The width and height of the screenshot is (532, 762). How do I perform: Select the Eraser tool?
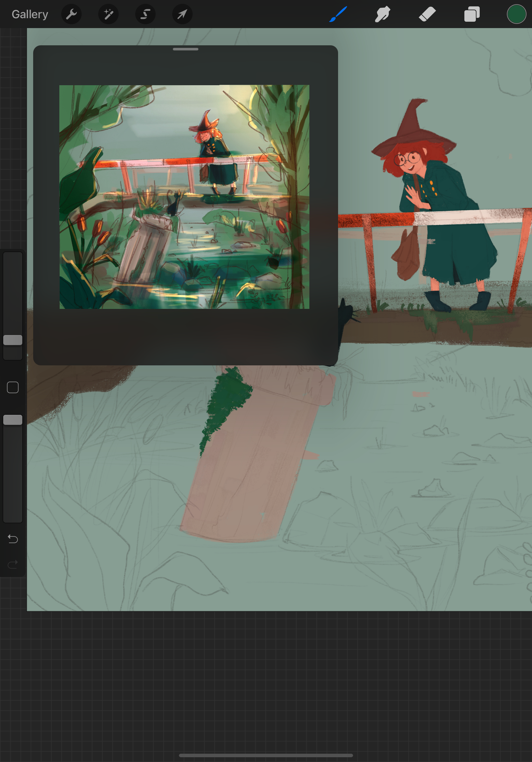point(427,14)
